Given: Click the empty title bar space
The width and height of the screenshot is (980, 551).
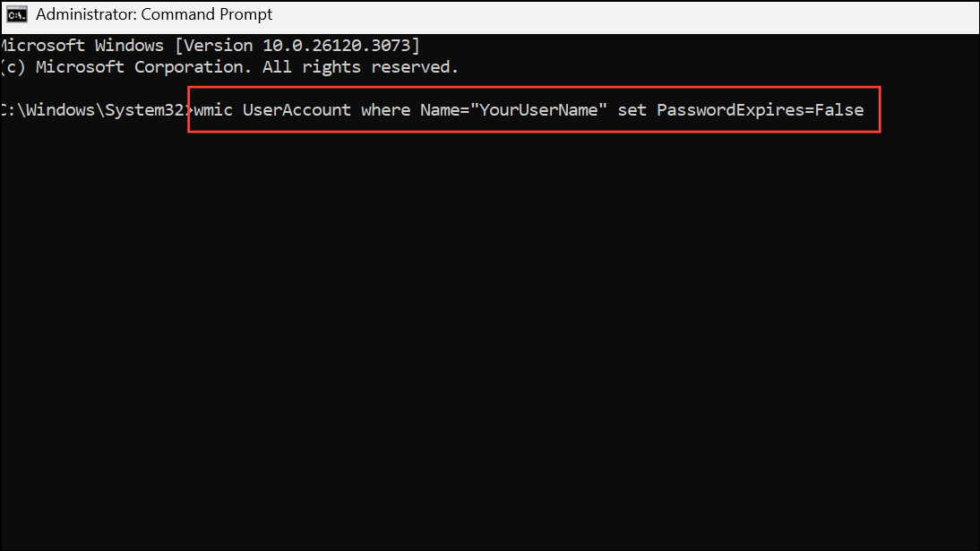Looking at the screenshot, I should point(625,15).
